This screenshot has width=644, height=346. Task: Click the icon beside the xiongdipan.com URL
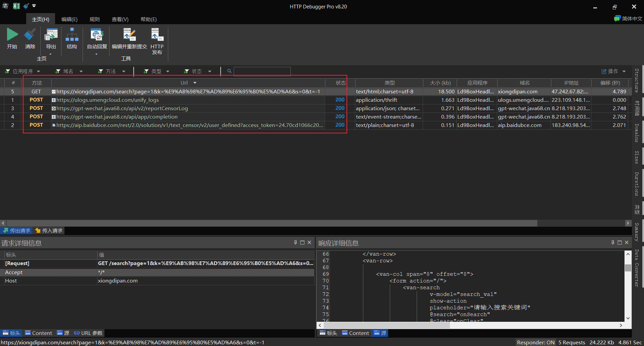(x=53, y=91)
